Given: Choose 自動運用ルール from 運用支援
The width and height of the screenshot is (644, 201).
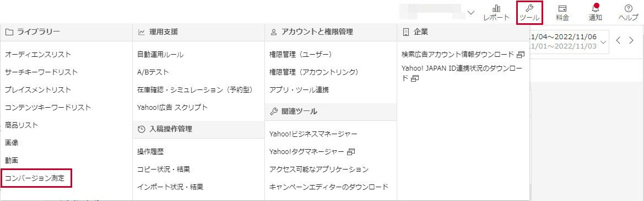Looking at the screenshot, I should click(x=160, y=54).
